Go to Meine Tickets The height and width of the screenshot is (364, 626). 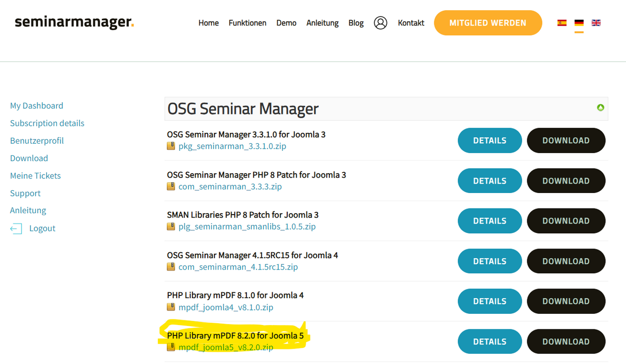click(x=35, y=176)
